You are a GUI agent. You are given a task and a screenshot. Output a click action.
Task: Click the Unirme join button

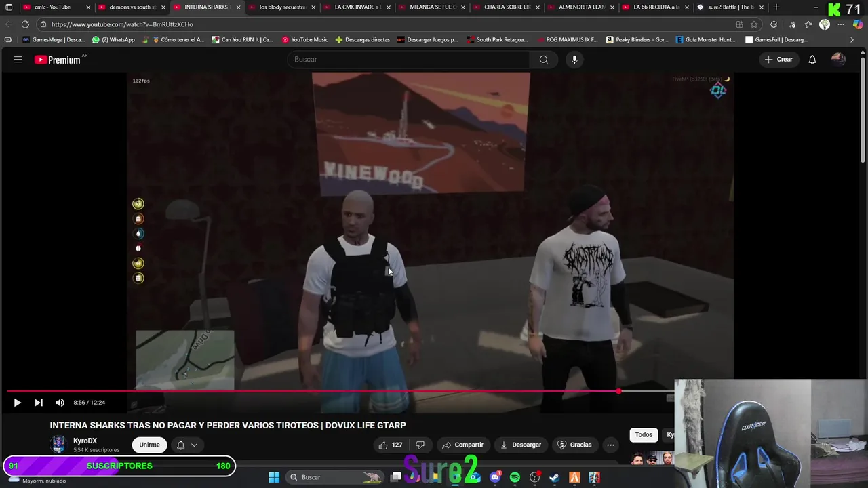coord(149,445)
